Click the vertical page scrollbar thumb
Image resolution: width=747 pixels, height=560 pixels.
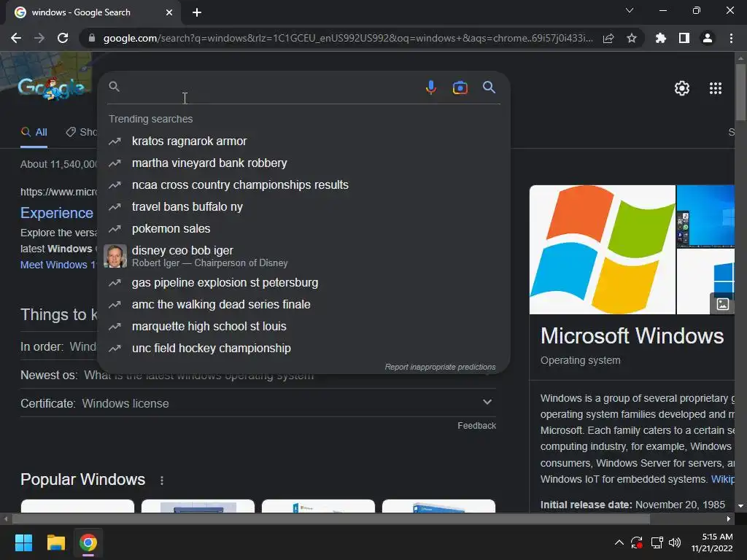click(740, 91)
